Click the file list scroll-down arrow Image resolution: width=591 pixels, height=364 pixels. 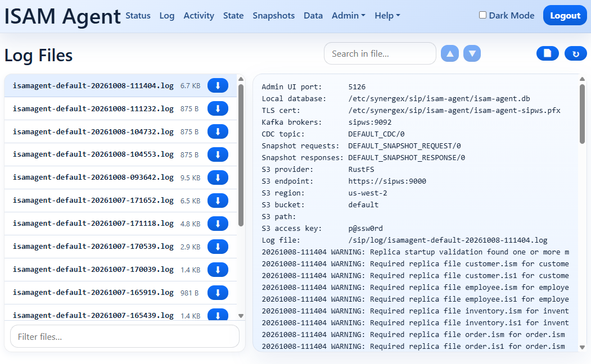241,316
